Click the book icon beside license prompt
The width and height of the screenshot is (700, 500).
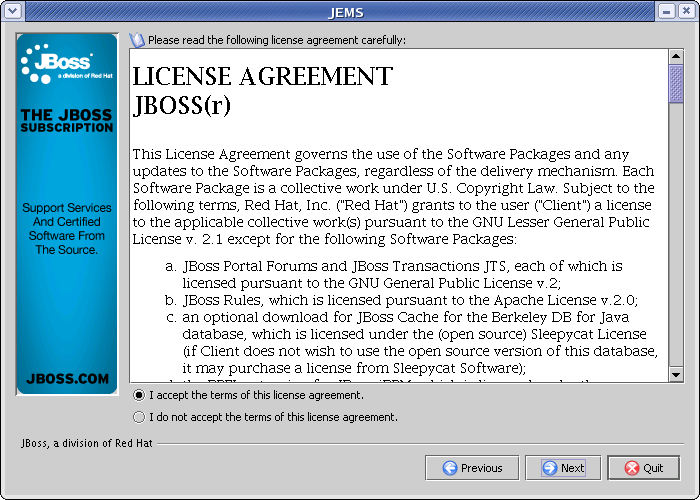pyautogui.click(x=137, y=40)
